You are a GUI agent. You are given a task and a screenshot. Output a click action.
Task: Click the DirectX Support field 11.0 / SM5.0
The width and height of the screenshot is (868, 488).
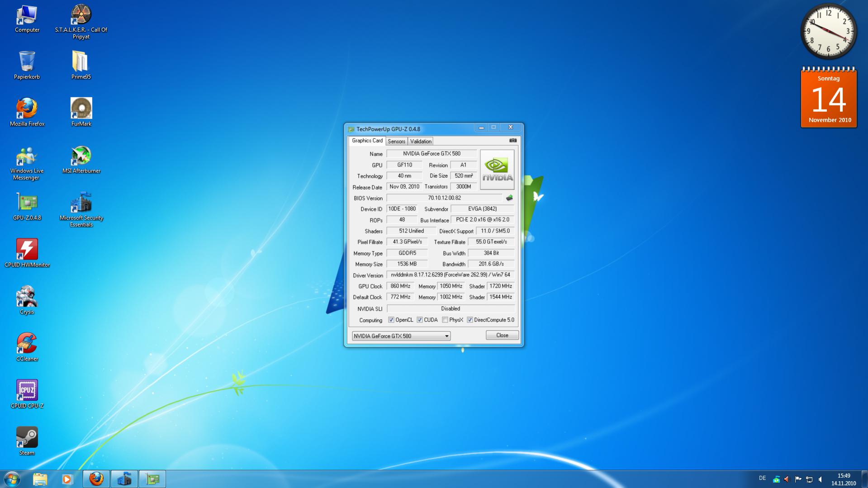(x=495, y=231)
